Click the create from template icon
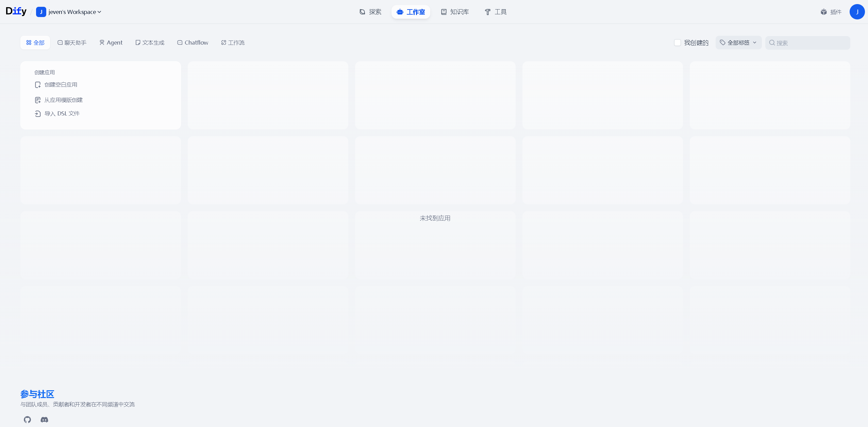This screenshot has width=868, height=427. (38, 100)
